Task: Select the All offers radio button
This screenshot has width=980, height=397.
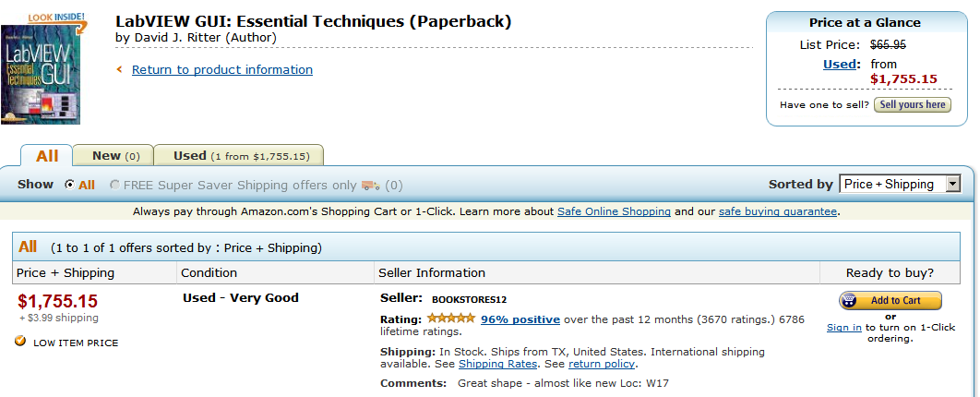Action: tap(69, 185)
